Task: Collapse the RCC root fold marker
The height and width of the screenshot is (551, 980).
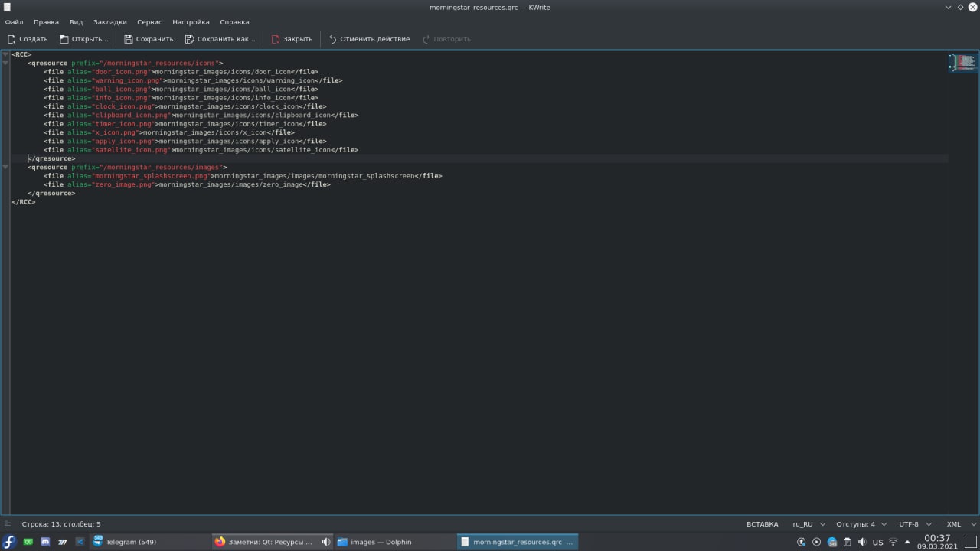Action: click(x=5, y=54)
